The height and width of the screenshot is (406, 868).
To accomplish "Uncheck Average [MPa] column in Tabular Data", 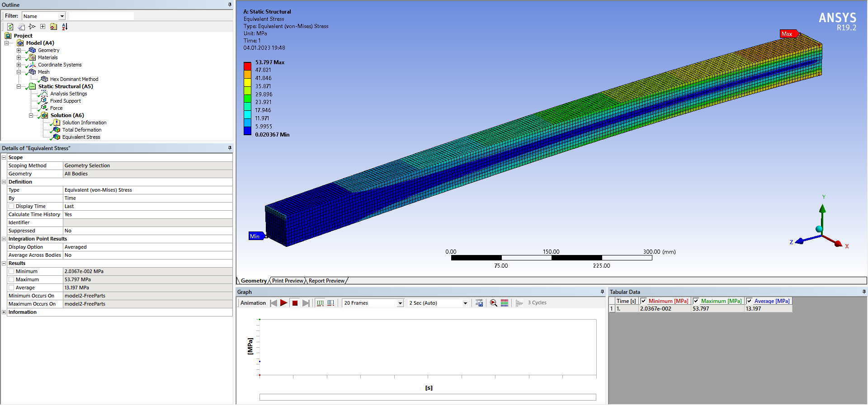I will click(x=750, y=301).
